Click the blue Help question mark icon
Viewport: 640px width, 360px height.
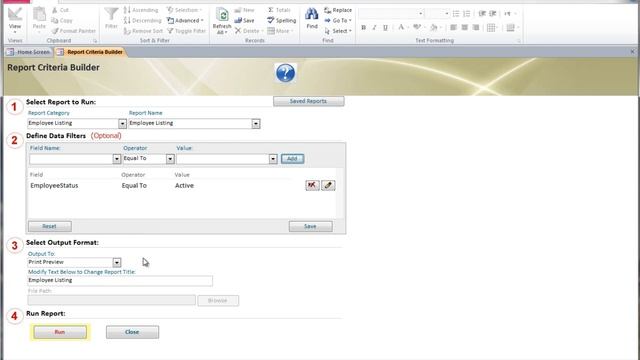[x=285, y=73]
